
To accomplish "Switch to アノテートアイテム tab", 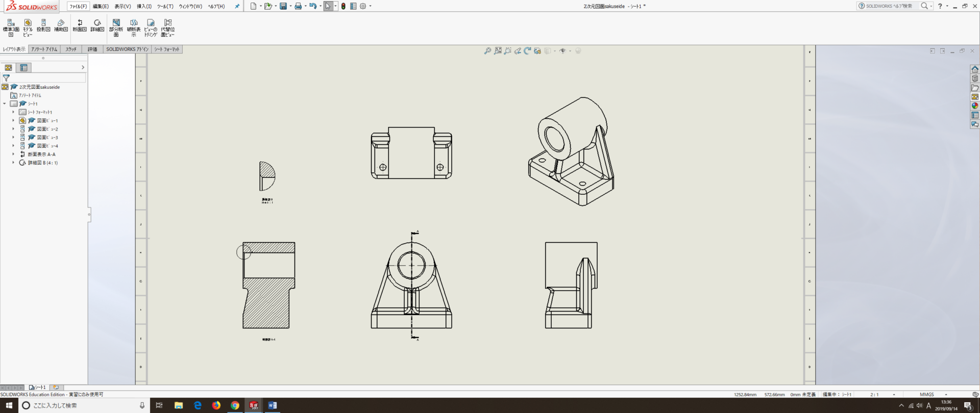I will point(44,49).
